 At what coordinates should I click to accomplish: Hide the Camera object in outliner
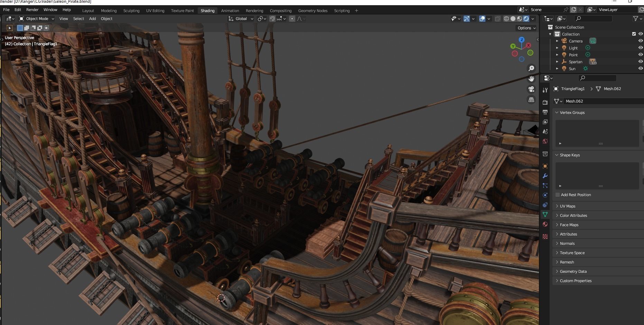click(641, 41)
